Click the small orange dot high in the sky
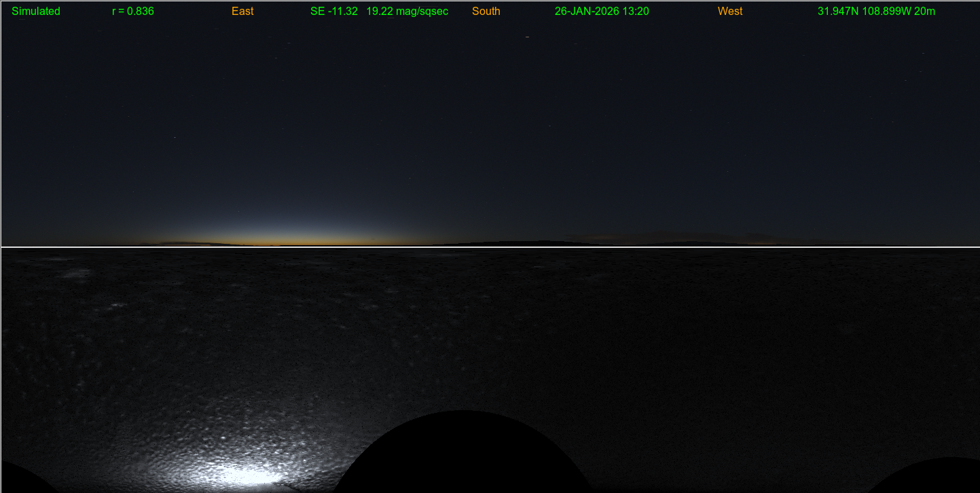Screen dimensions: 980x493 527,37
